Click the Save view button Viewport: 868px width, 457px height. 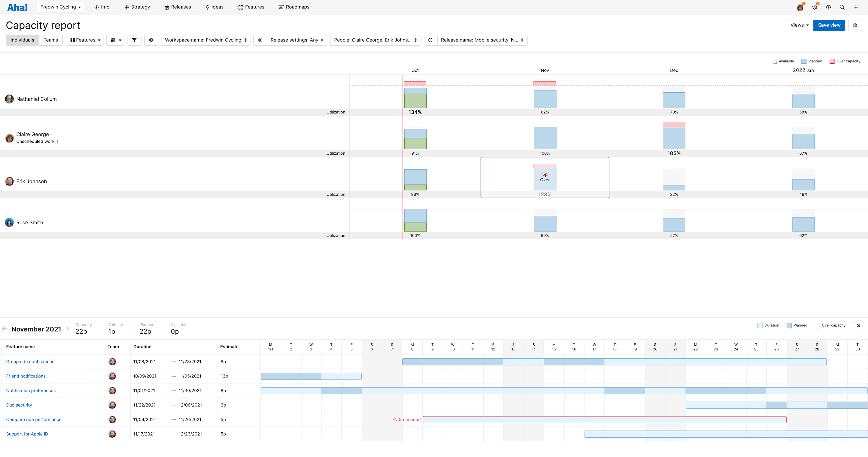(x=829, y=25)
